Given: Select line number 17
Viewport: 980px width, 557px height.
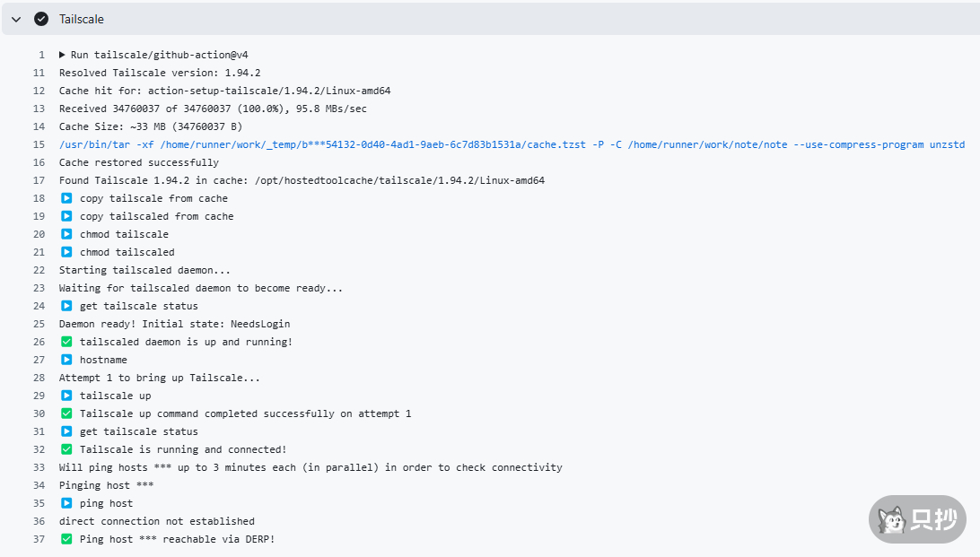Looking at the screenshot, I should [39, 180].
